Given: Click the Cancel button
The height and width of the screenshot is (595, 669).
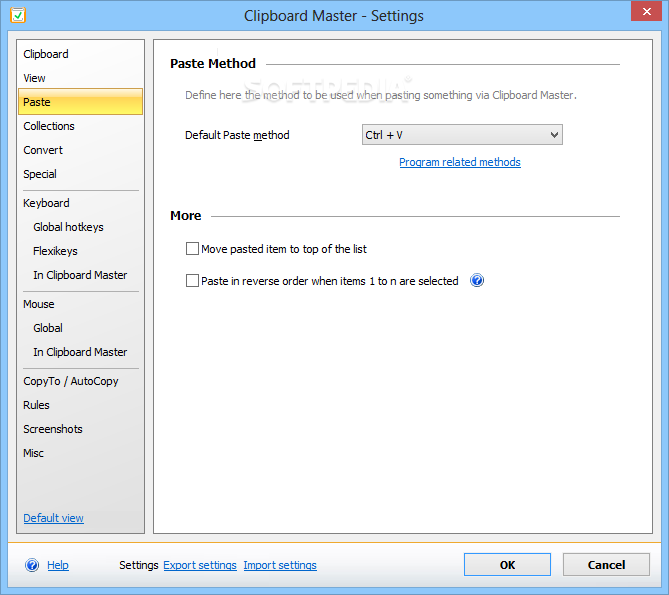Looking at the screenshot, I should point(606,565).
